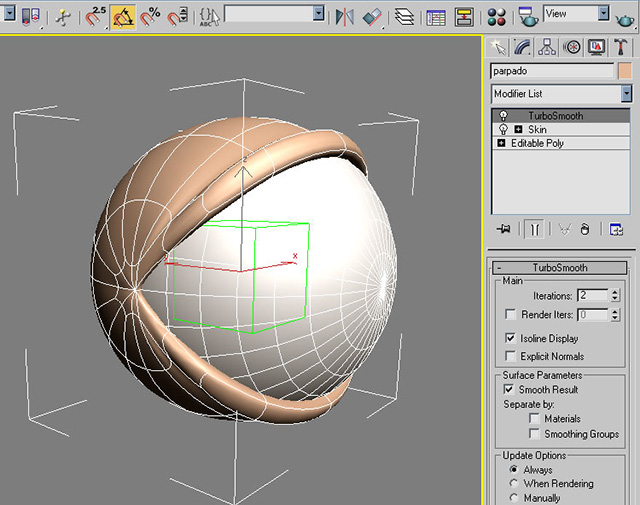Open the Motion panel wheel icon
The height and width of the screenshot is (505, 640).
(572, 47)
